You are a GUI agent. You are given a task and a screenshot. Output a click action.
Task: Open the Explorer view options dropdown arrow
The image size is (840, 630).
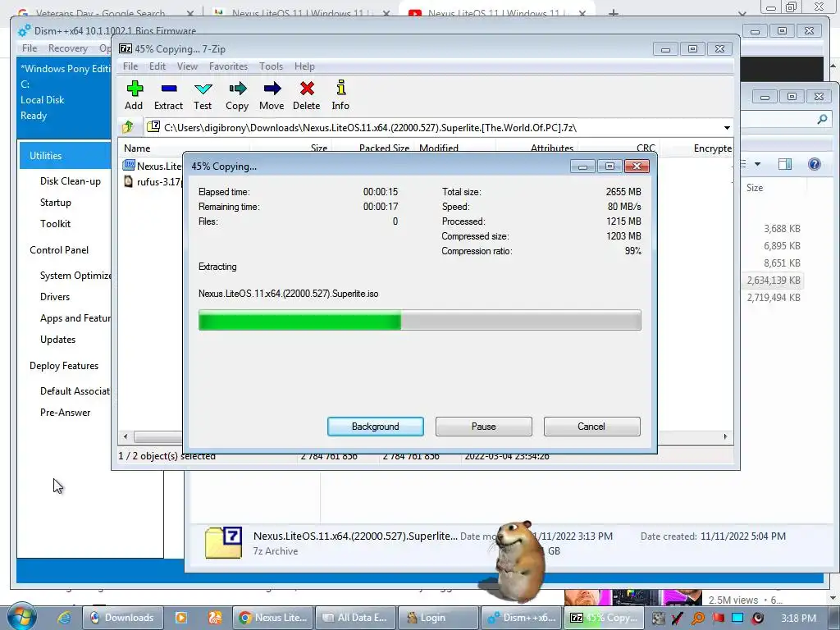[757, 164]
